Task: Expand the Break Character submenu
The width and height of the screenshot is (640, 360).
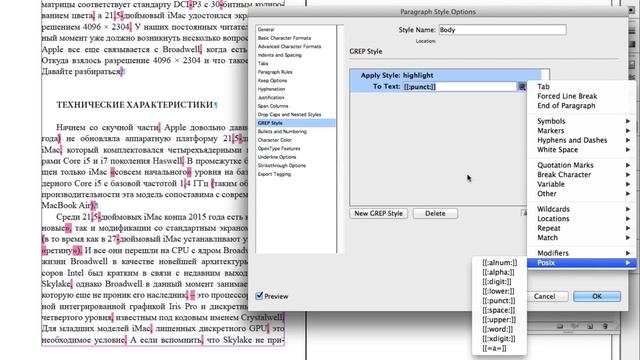Action: [x=582, y=175]
